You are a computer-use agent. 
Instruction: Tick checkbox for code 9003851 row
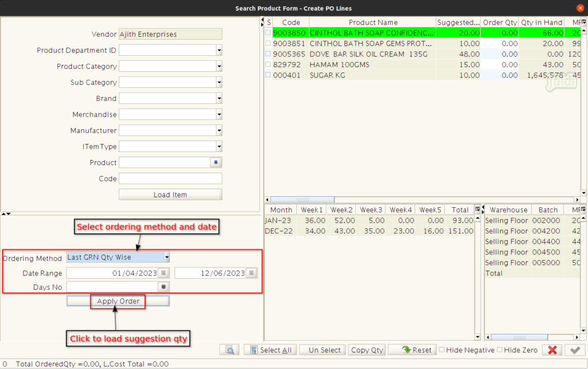click(x=268, y=43)
